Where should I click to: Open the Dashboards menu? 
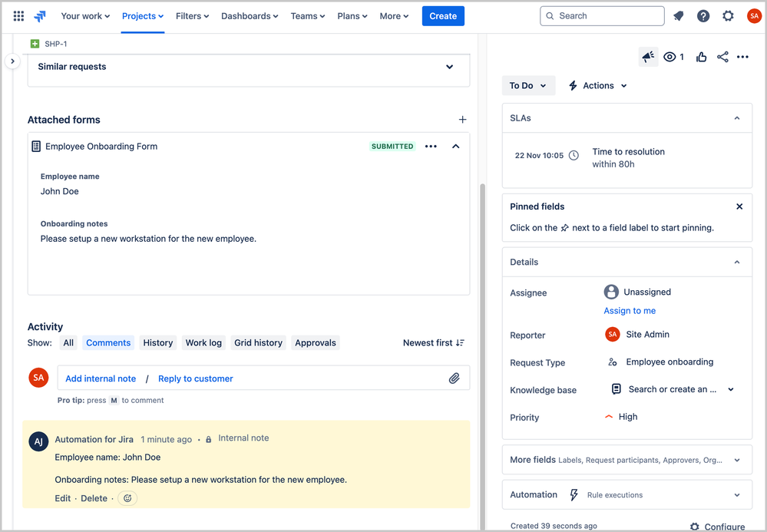(250, 16)
